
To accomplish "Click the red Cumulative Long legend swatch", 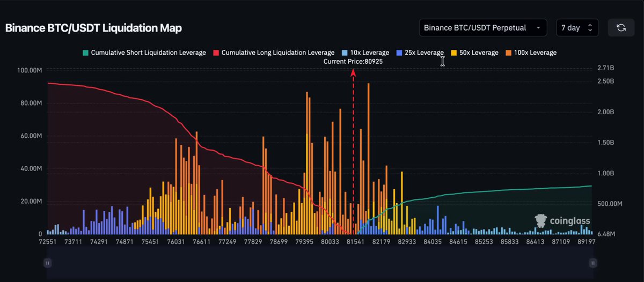I will pos(215,53).
